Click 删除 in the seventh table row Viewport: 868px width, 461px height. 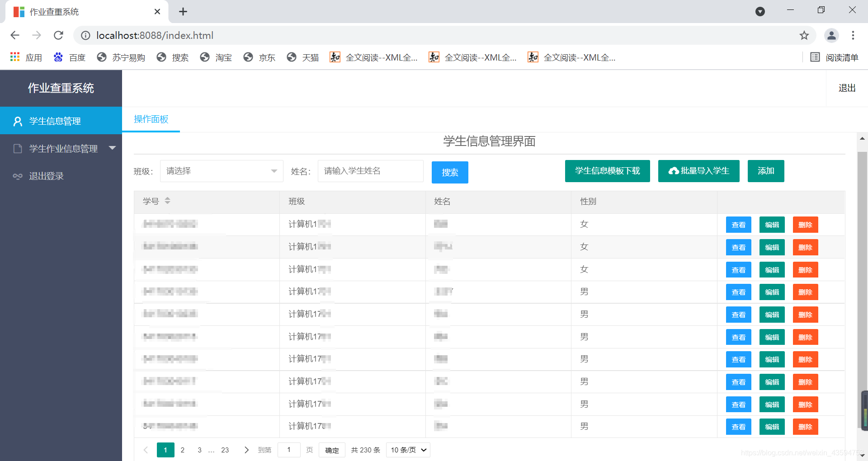click(806, 359)
